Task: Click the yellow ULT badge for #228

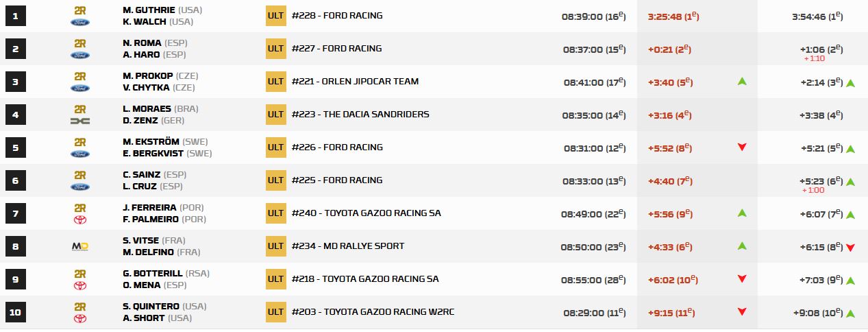Action: [275, 16]
